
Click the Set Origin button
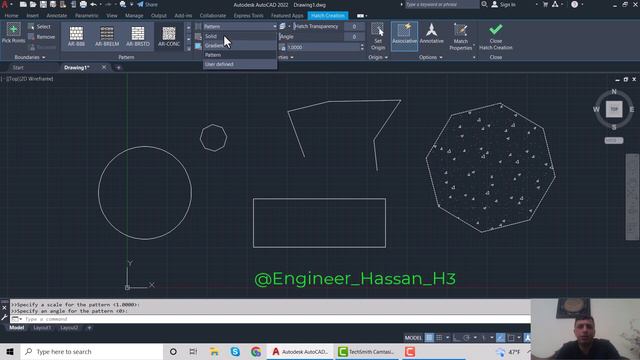click(378, 36)
